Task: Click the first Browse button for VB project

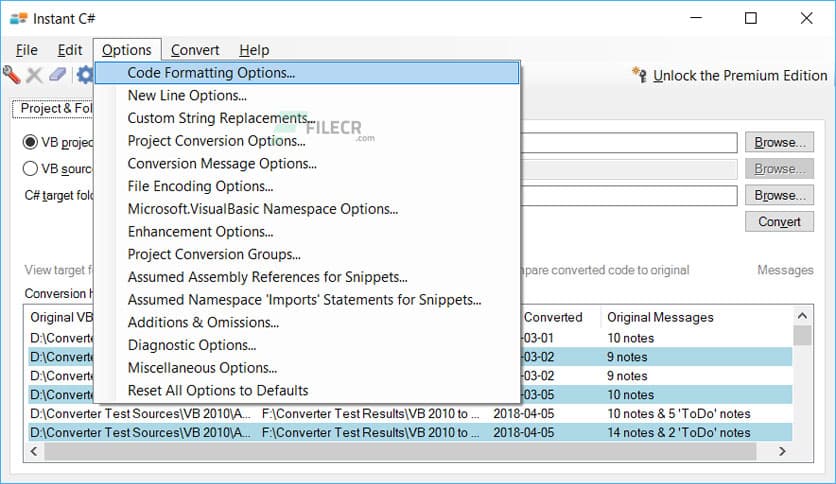Action: tap(779, 142)
